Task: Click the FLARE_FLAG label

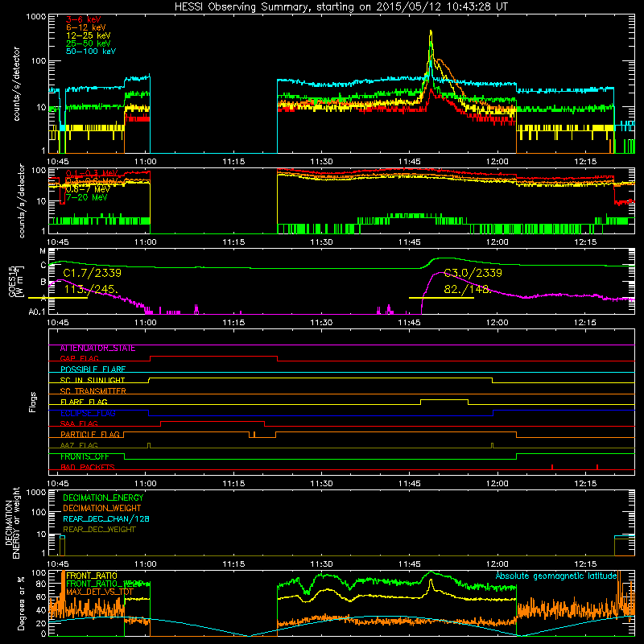Action: (84, 402)
